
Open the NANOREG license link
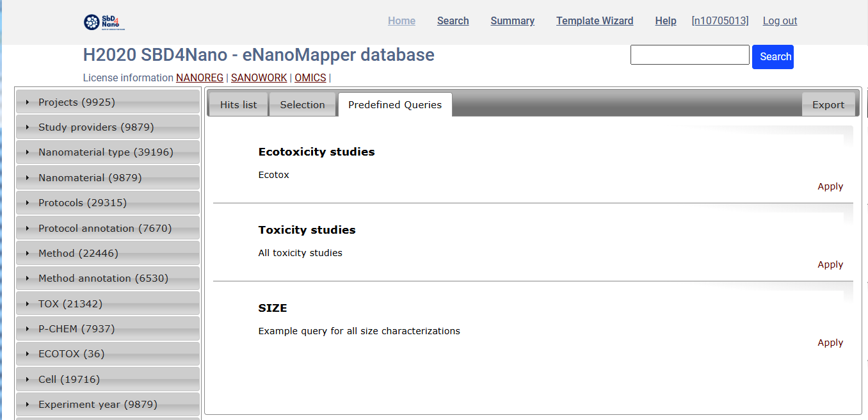(200, 78)
